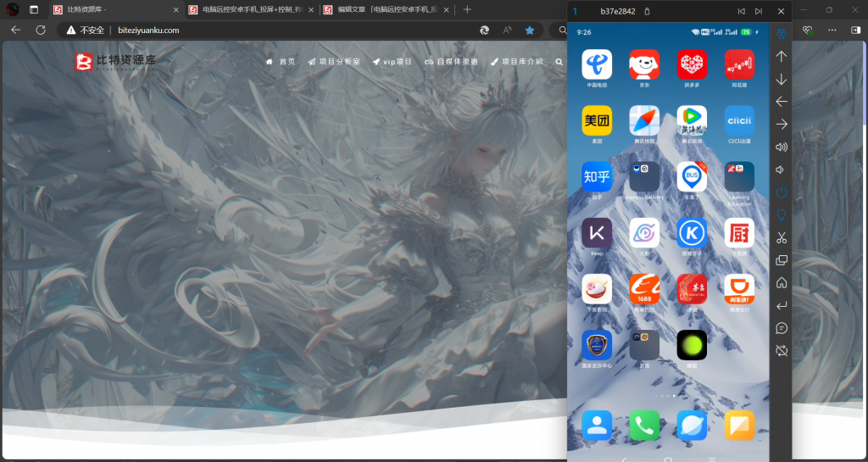
Task: Open the 游戏 folder on the phone
Action: [x=644, y=345]
